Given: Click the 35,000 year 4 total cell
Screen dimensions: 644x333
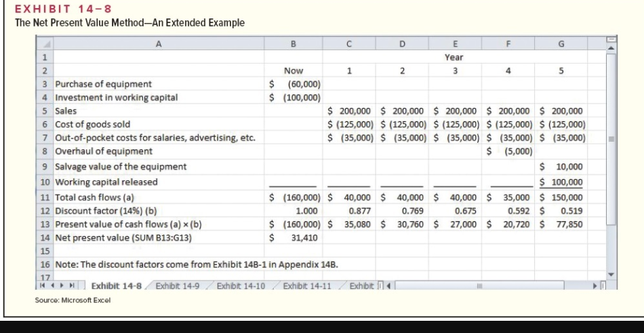Looking at the screenshot, I should [508, 198].
